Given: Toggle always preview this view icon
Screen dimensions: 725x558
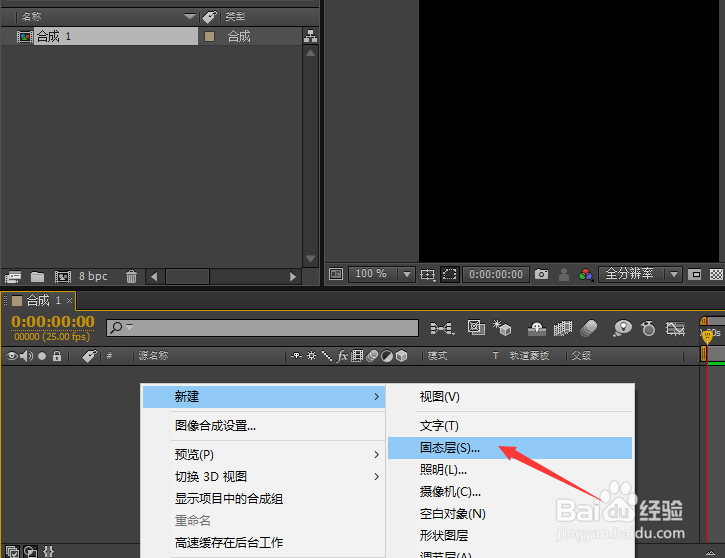Looking at the screenshot, I should click(x=336, y=274).
